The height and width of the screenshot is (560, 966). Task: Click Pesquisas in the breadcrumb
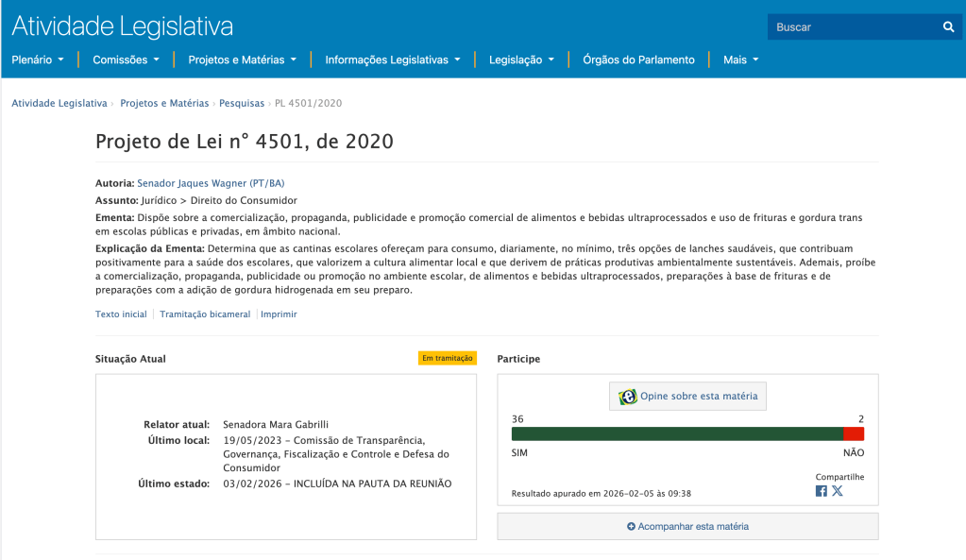(x=242, y=103)
